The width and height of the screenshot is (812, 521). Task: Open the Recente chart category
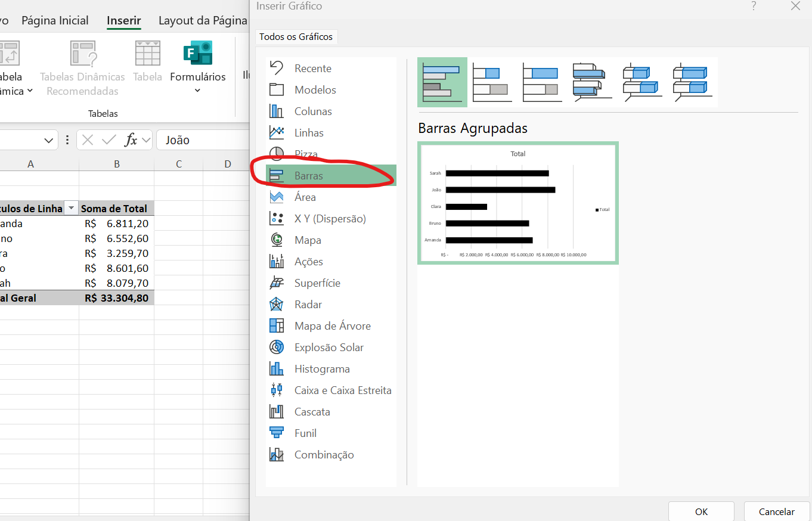pos(331,69)
